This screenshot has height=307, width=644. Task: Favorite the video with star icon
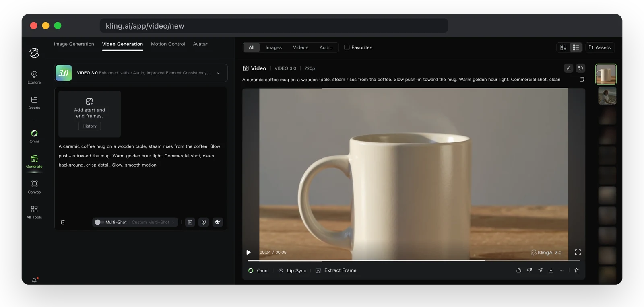click(576, 270)
